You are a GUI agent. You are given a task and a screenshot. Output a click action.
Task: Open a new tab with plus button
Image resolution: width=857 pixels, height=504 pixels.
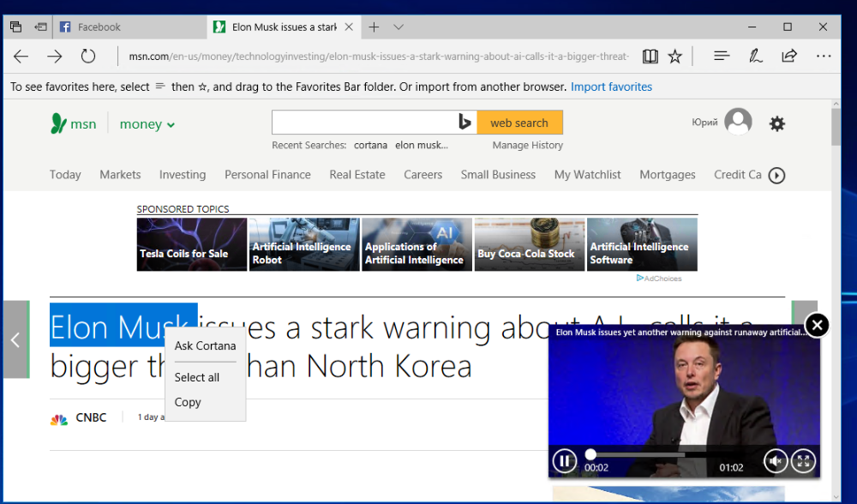[374, 27]
